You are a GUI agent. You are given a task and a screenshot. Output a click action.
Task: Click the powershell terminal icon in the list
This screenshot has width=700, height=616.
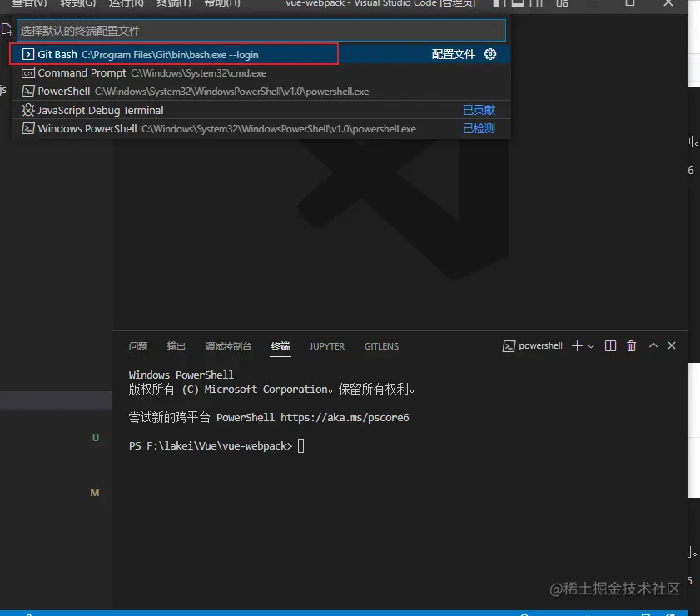click(x=509, y=345)
